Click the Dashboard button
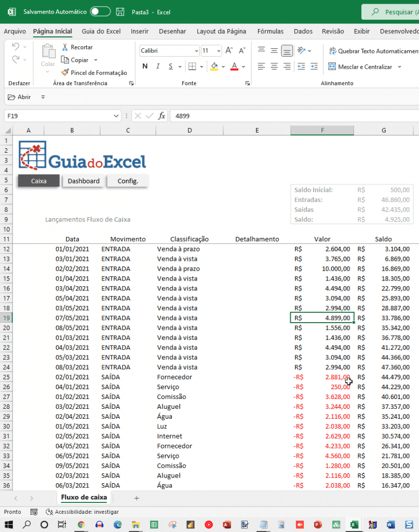Image resolution: width=419 pixels, height=532 pixels. (x=84, y=181)
